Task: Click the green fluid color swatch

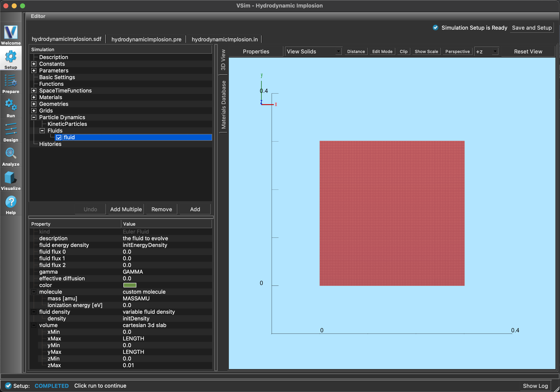Action: 129,285
